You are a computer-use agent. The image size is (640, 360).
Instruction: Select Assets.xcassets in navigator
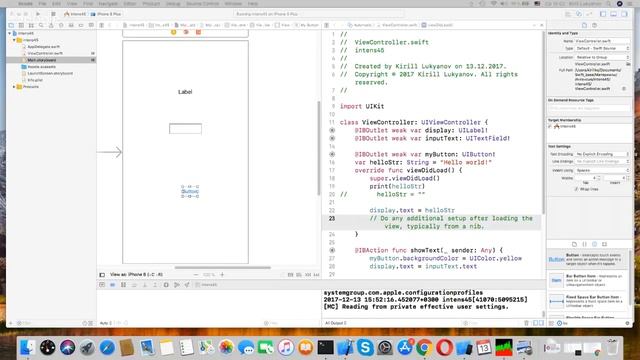pyautogui.click(x=41, y=67)
